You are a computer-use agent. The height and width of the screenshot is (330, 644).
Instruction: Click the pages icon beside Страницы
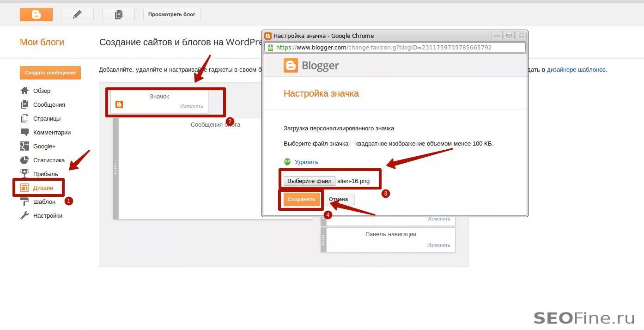click(x=24, y=118)
